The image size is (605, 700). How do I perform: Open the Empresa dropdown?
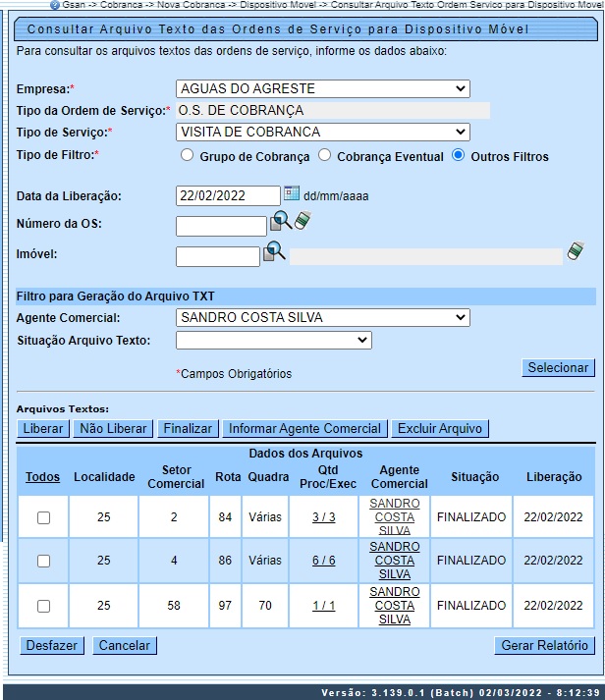(x=322, y=89)
